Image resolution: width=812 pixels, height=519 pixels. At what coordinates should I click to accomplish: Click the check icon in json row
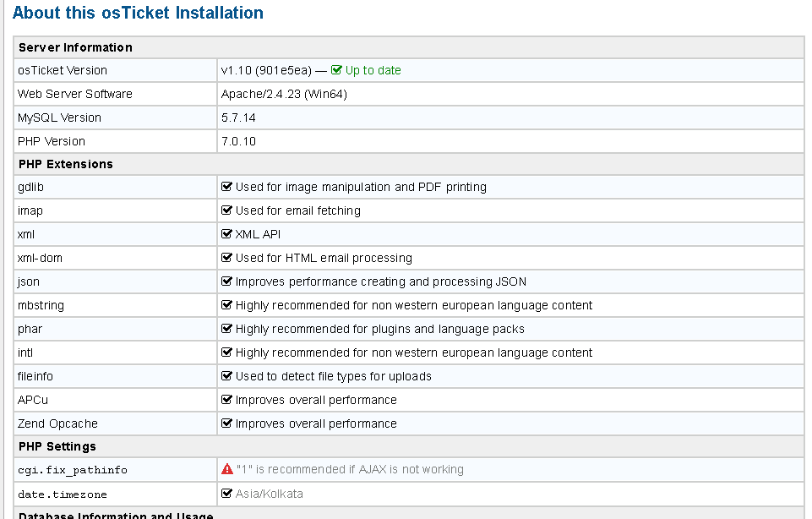coord(226,281)
